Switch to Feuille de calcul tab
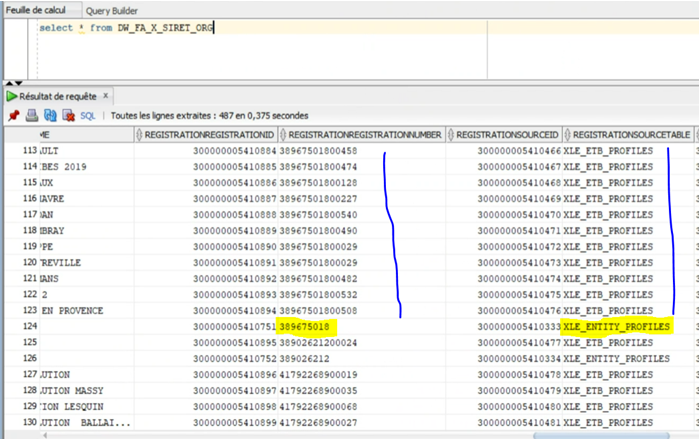 pos(36,10)
